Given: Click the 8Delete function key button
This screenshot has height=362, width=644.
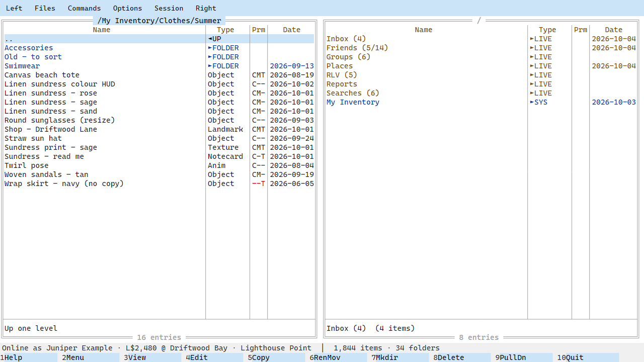Looking at the screenshot, I should coord(462,357).
